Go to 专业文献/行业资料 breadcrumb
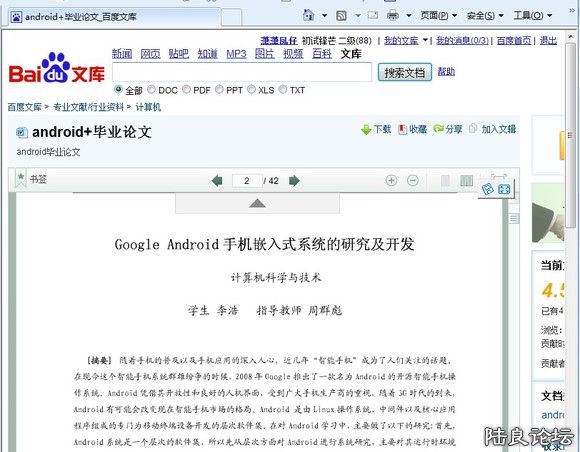The height and width of the screenshot is (452, 580). point(88,107)
